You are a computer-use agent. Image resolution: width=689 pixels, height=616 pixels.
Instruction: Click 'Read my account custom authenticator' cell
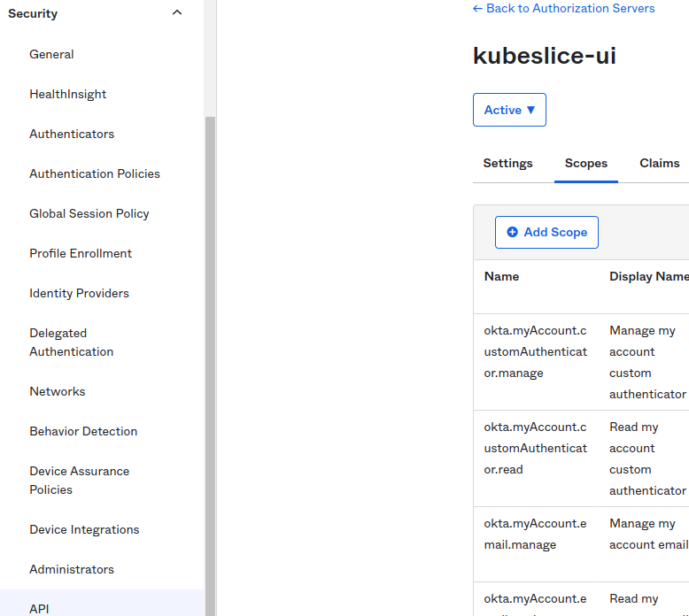(x=647, y=458)
